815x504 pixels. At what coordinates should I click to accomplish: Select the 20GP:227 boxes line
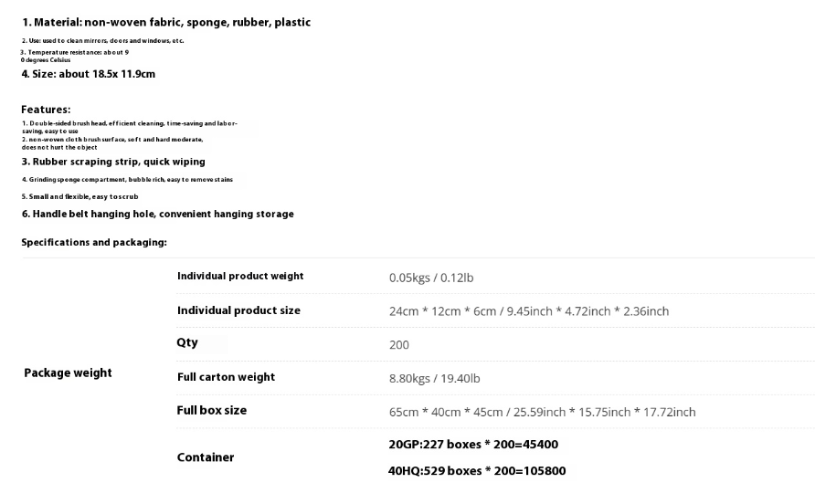point(473,445)
